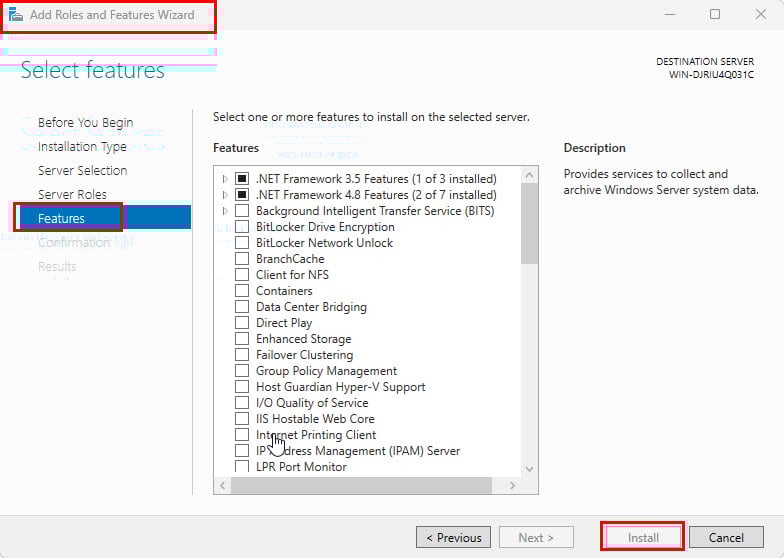The image size is (784, 558).
Task: Expand .NET Framework 4.8 Features tree
Action: (225, 195)
